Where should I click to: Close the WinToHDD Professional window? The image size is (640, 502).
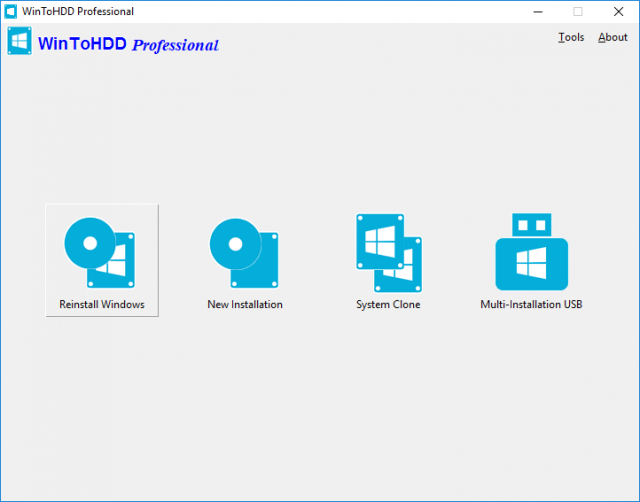[618, 11]
